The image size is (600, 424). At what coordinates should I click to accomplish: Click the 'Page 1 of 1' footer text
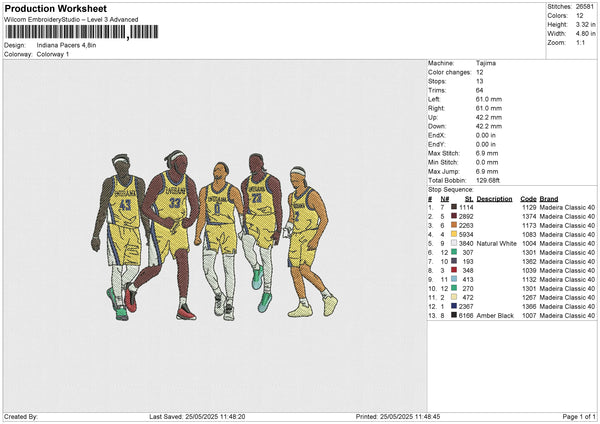579,416
